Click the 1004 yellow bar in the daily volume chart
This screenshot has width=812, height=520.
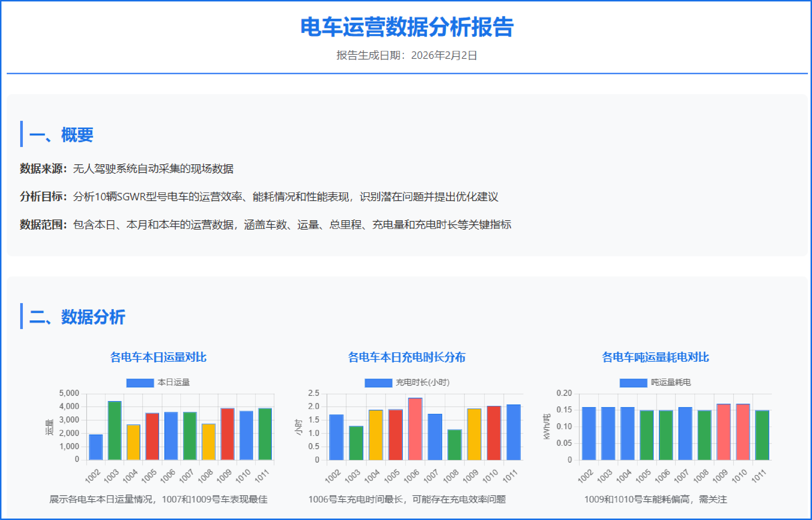pyautogui.click(x=133, y=442)
